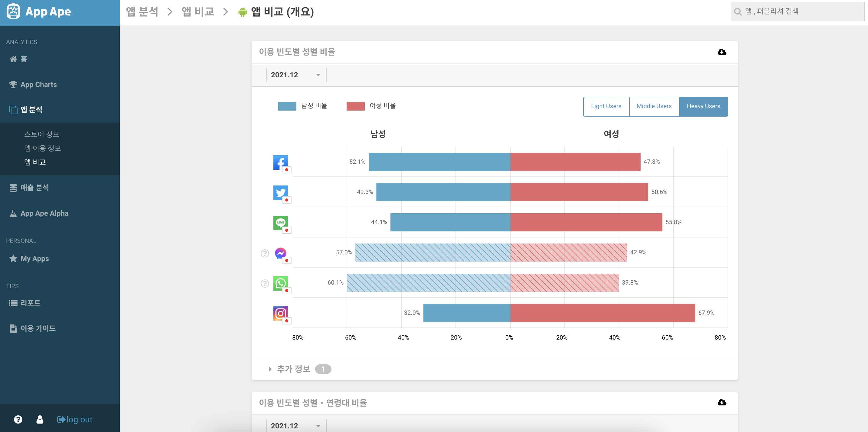Open 스토어 정보 submenu item
This screenshot has height=432, width=868.
click(42, 134)
